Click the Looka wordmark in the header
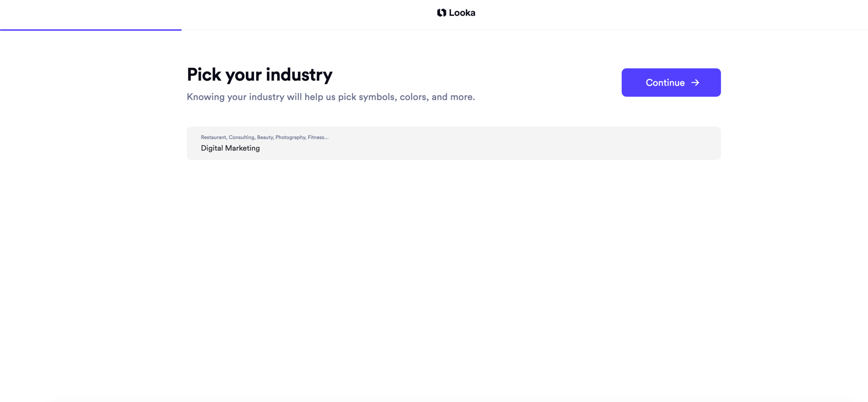Viewport: 868px width, 402px height. click(463, 13)
